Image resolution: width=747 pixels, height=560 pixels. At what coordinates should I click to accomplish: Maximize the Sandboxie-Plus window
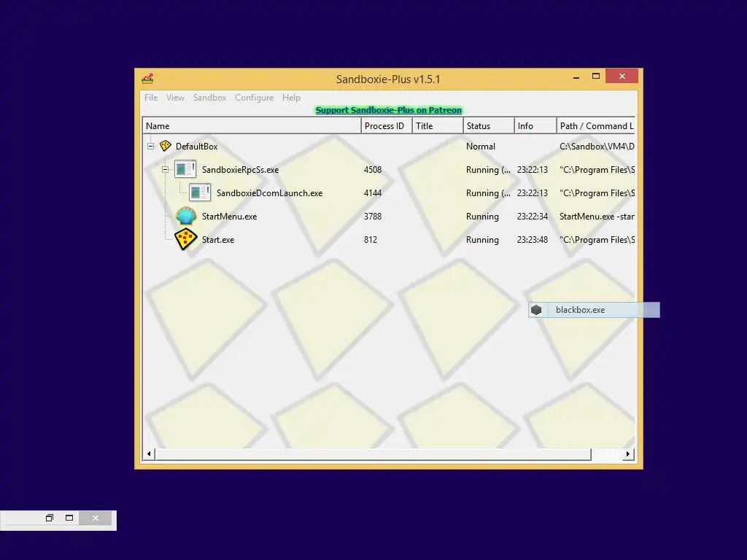[x=595, y=76]
